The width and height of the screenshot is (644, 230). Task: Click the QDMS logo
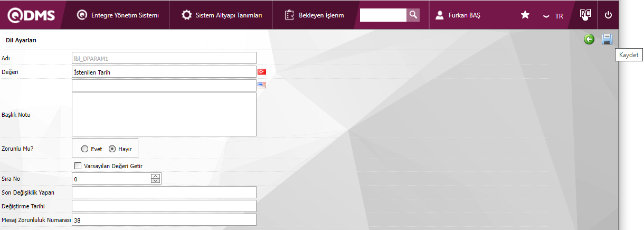[x=31, y=15]
